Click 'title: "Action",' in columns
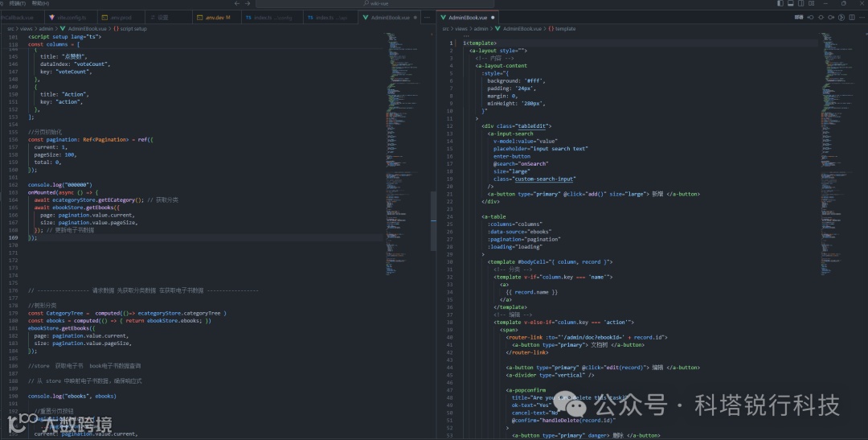 click(64, 94)
